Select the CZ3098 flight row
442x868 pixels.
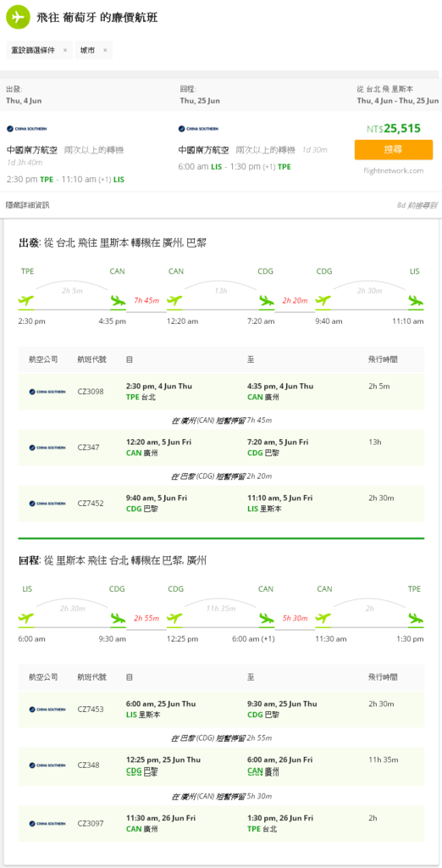tap(221, 392)
